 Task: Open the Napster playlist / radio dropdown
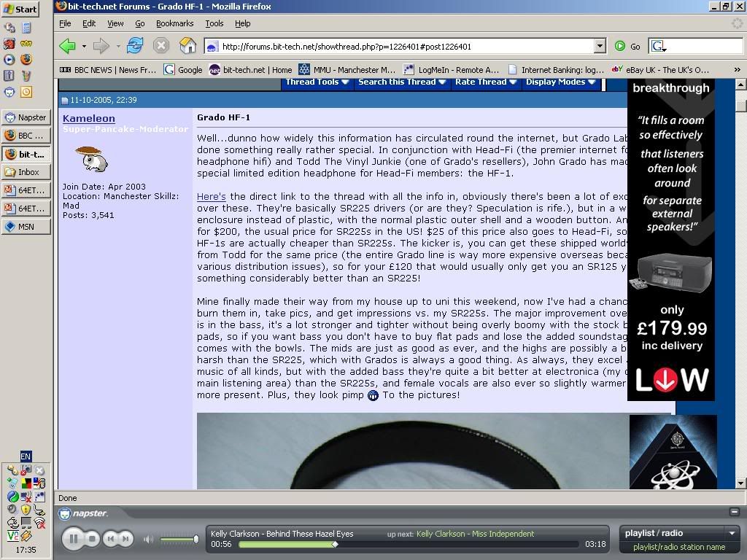[679, 533]
